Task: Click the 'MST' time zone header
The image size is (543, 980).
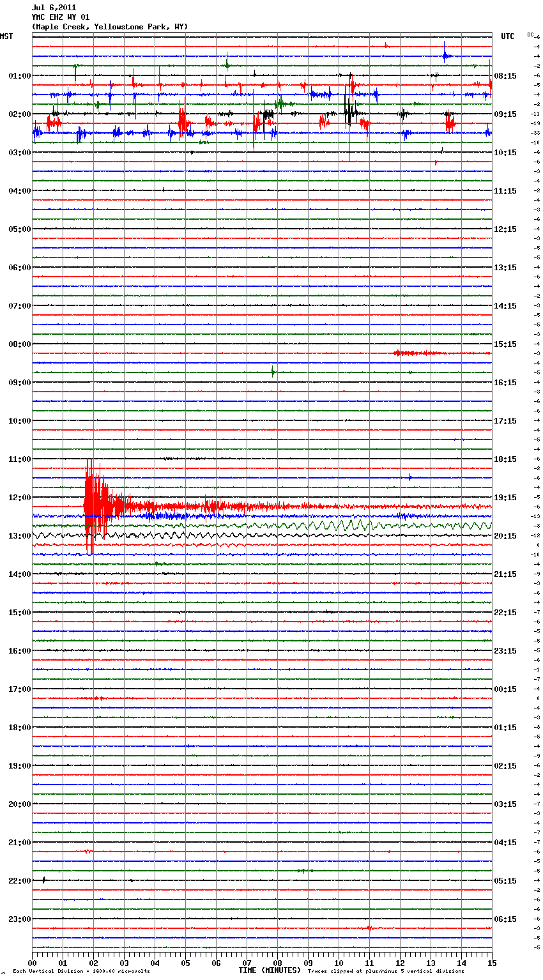Action: (x=6, y=36)
